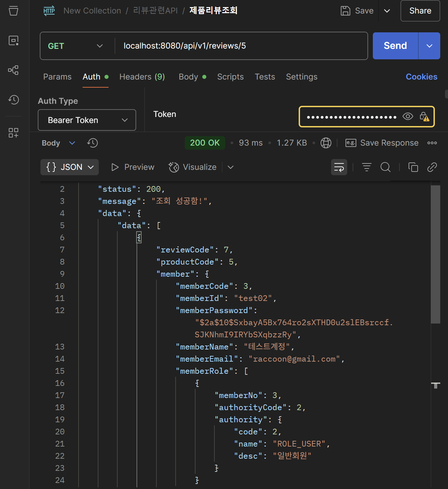Open the HTTP method GET dropdown
Screen dimensions: 448x489
pos(76,46)
